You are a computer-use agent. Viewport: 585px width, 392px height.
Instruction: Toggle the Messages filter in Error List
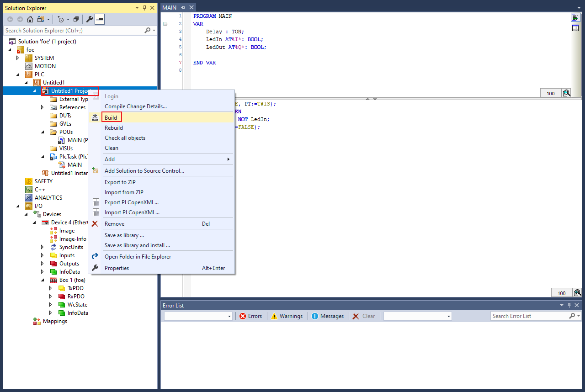(327, 316)
